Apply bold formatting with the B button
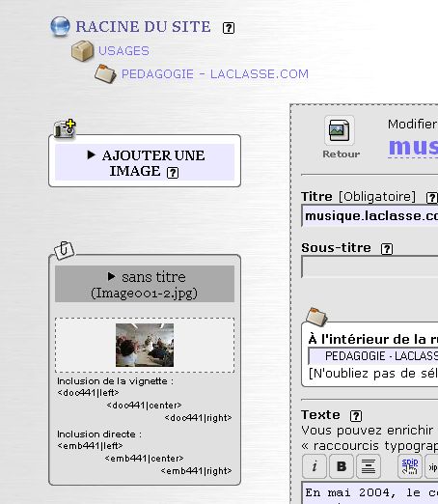Viewport: 438px width, 504px height. 342,466
